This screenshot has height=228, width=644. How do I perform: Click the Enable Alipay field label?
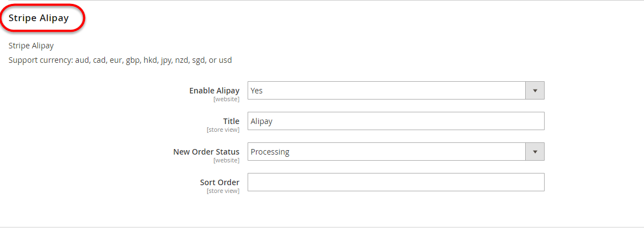point(214,91)
